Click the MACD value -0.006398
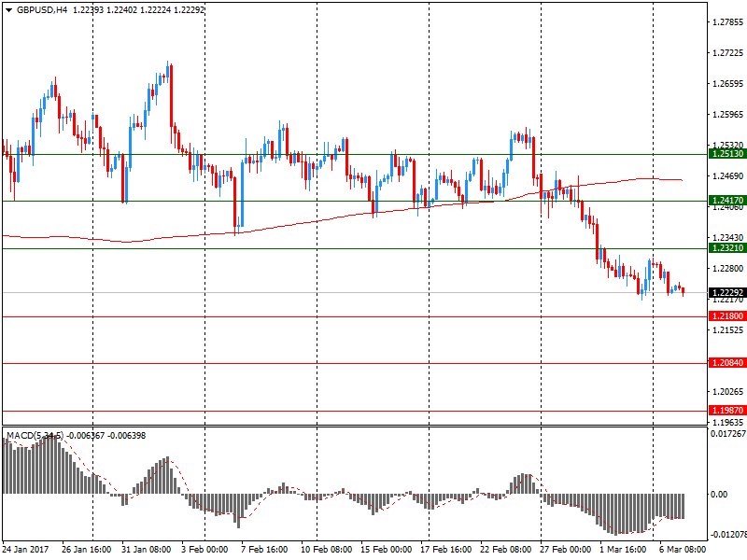Screen dimensions: 747x560 point(127,435)
